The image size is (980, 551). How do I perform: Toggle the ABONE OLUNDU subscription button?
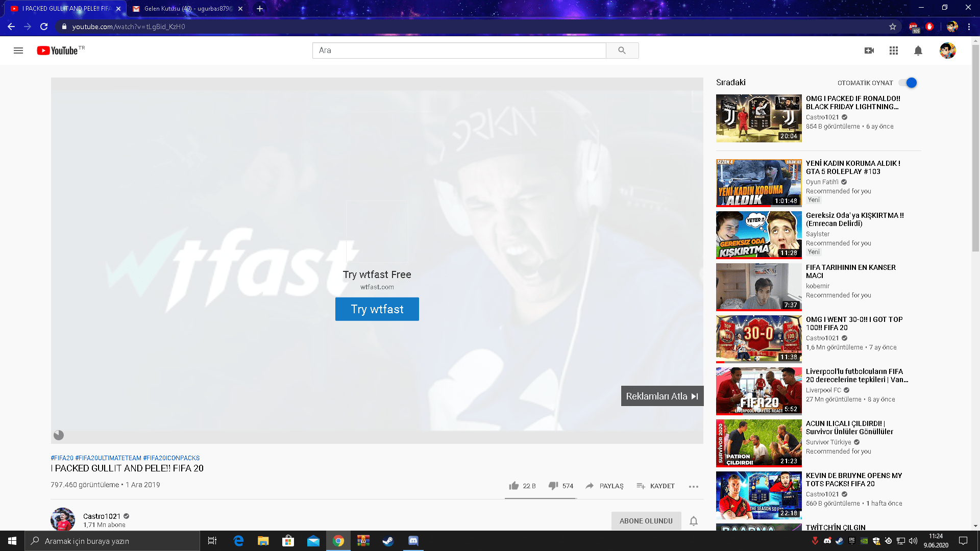click(646, 521)
